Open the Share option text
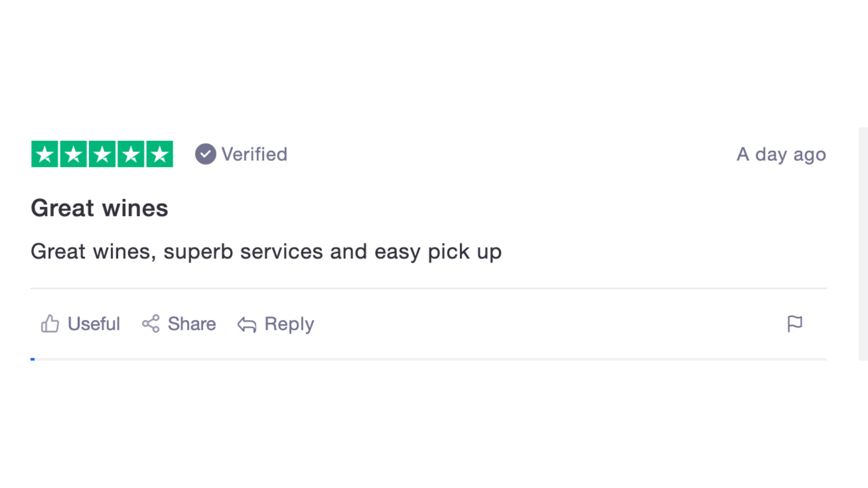 tap(192, 324)
